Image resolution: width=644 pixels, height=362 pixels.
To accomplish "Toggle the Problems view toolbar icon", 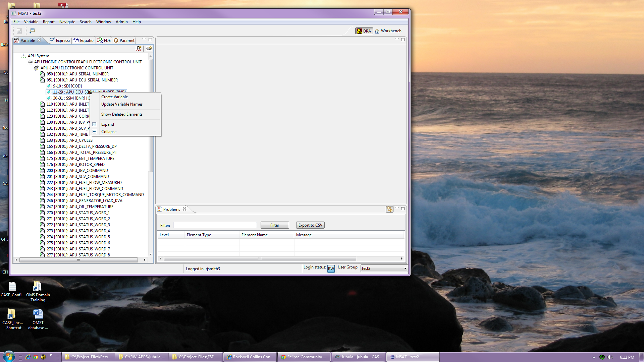I will tap(389, 209).
